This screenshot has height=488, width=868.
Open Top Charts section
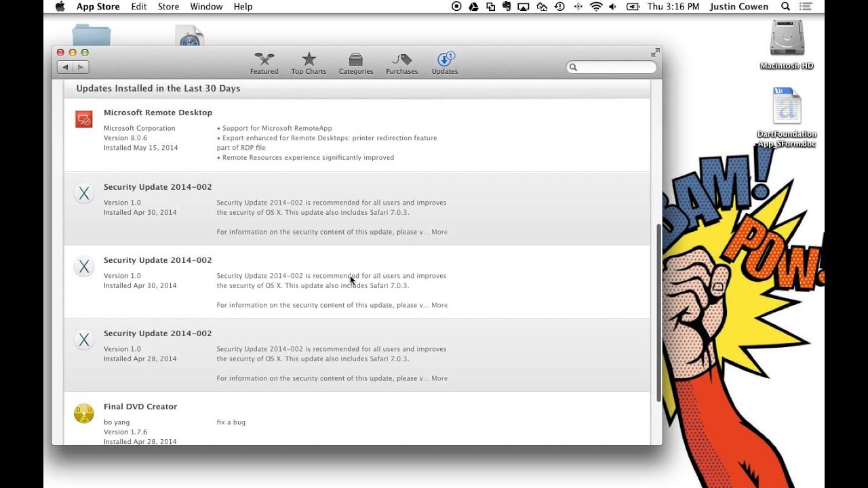[309, 64]
